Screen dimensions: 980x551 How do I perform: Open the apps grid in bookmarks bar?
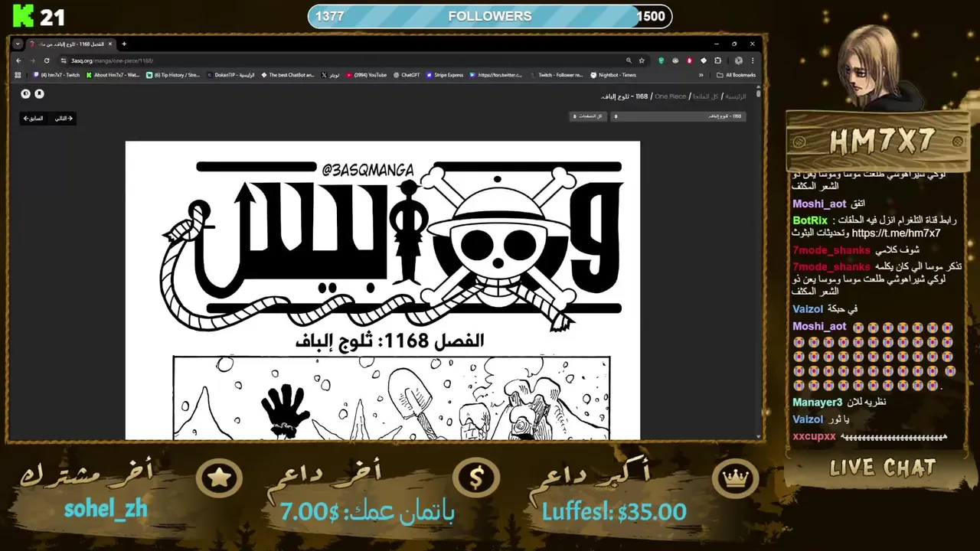click(18, 75)
